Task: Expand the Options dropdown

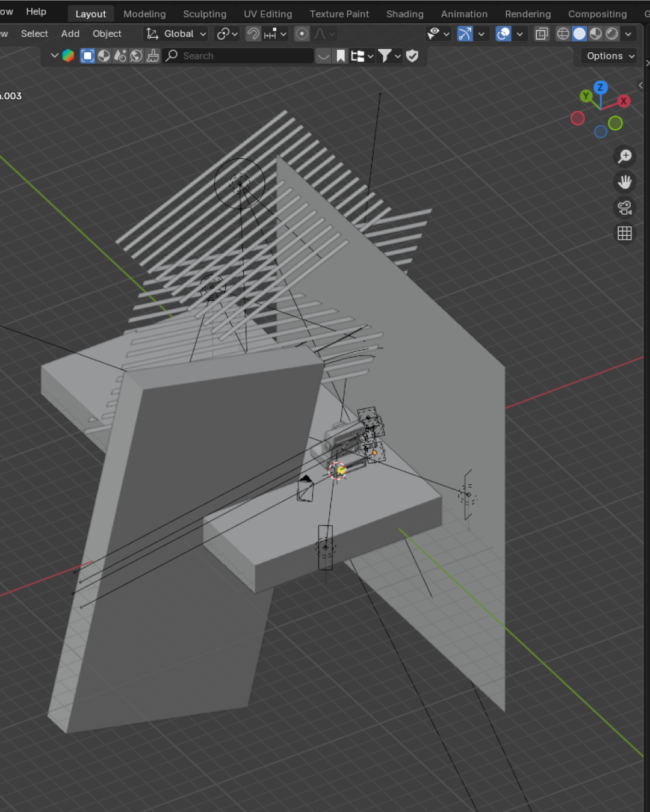Action: (x=610, y=56)
